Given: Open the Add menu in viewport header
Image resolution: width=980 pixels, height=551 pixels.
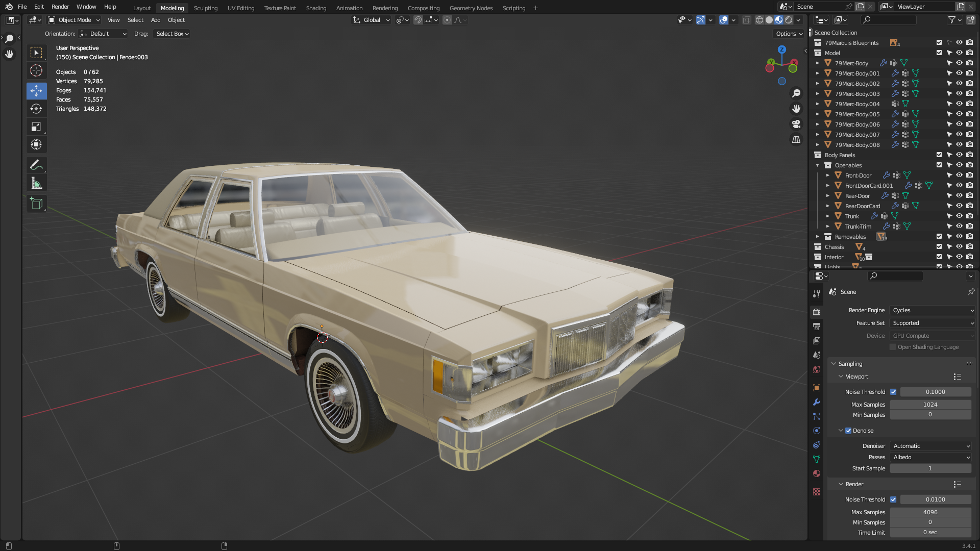Looking at the screenshot, I should point(156,20).
